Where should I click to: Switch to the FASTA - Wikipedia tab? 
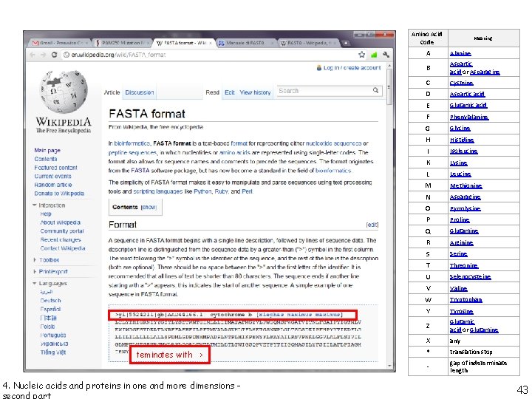coord(308,43)
